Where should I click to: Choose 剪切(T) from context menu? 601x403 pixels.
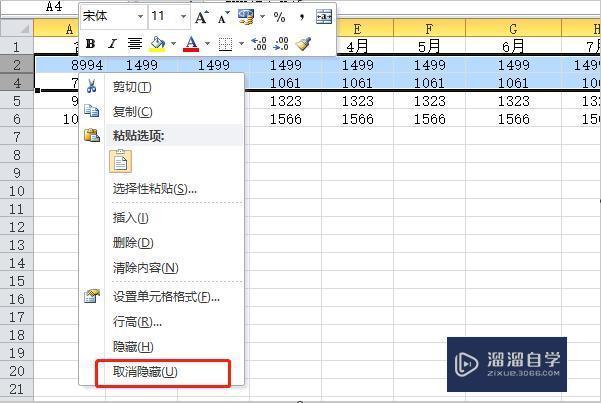tap(161, 87)
